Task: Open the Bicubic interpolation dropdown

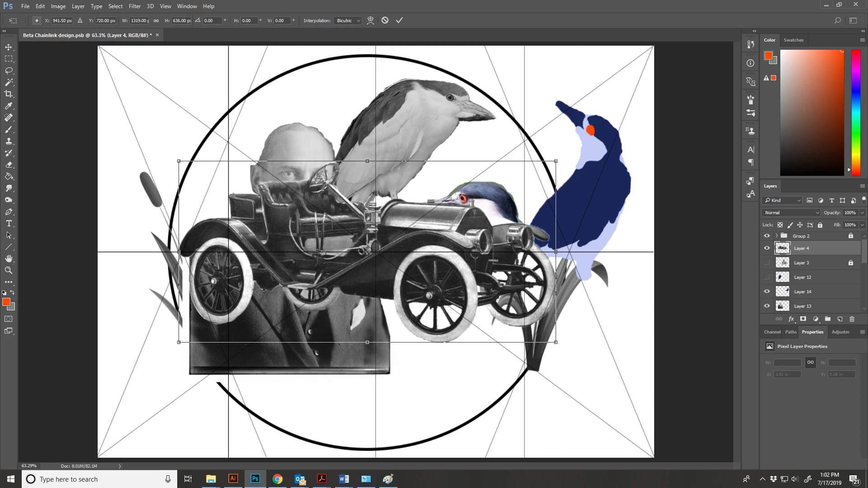Action: click(x=348, y=20)
